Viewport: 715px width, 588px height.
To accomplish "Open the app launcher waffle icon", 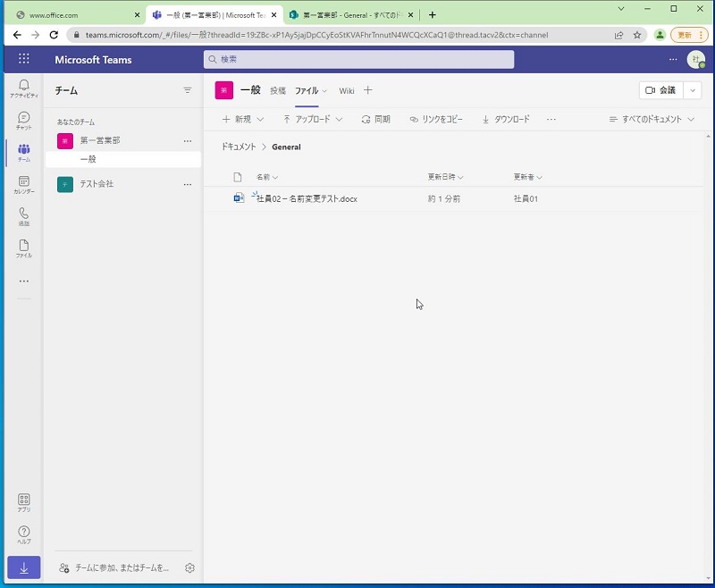I will click(x=24, y=59).
